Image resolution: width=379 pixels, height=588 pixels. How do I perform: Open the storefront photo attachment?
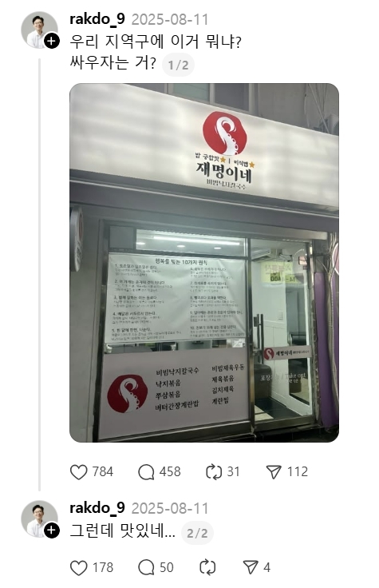point(204,263)
